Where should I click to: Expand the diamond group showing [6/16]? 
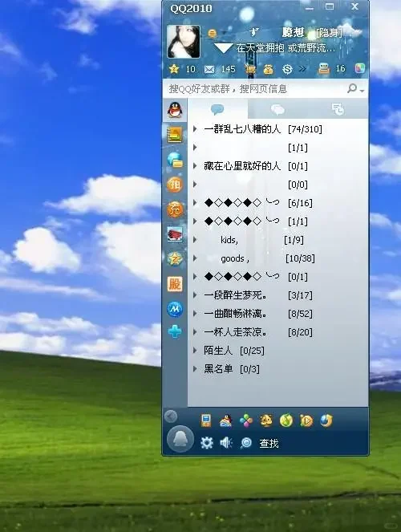pos(195,203)
